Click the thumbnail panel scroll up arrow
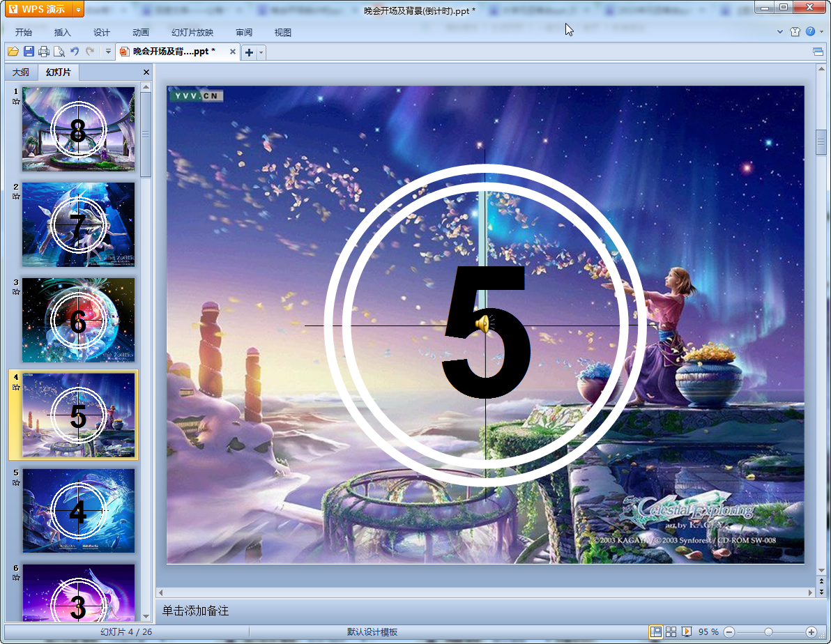The image size is (831, 644). pos(146,86)
